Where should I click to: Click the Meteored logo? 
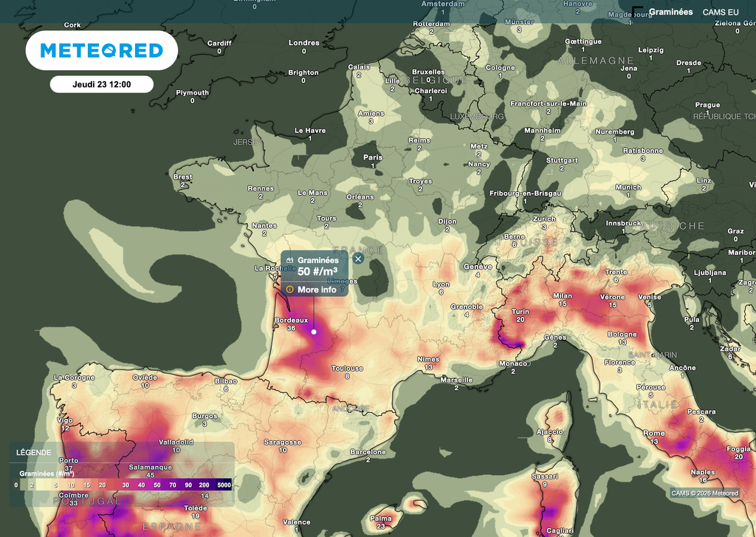101,50
